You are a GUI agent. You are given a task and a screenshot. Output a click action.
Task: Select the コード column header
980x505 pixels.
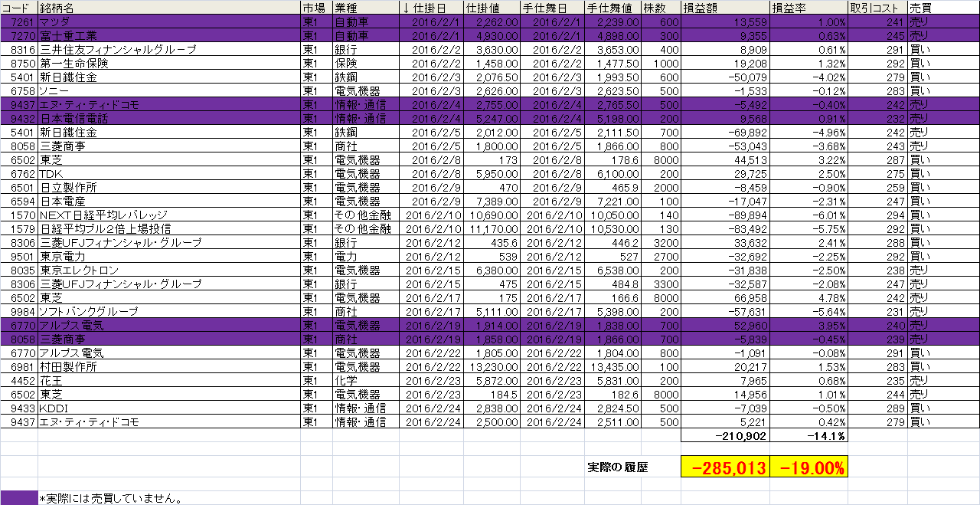[19, 8]
